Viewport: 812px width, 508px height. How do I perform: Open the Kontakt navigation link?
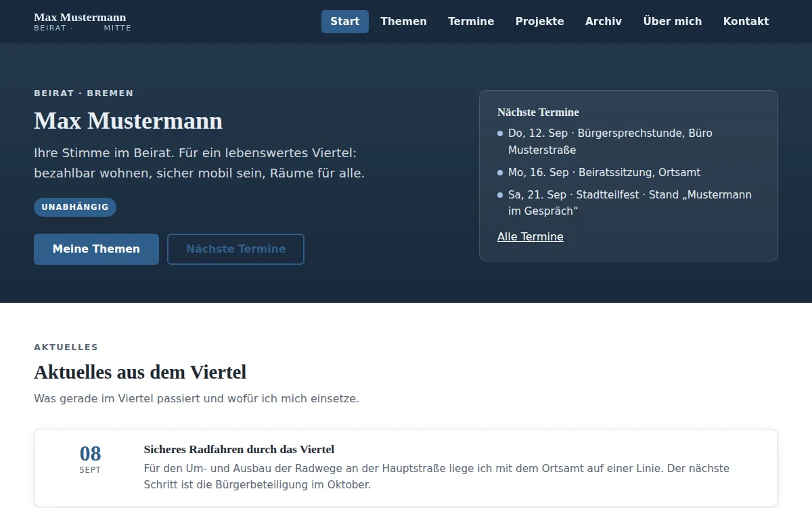[x=746, y=22]
